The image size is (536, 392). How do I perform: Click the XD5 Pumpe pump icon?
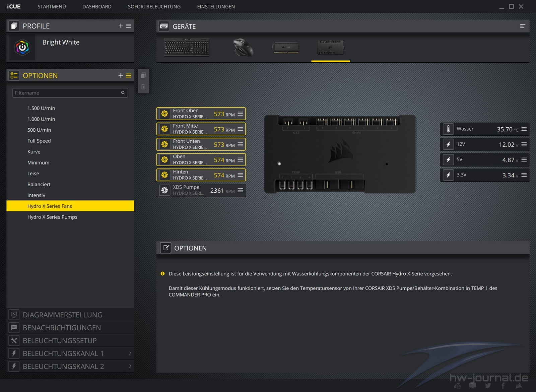click(x=164, y=190)
